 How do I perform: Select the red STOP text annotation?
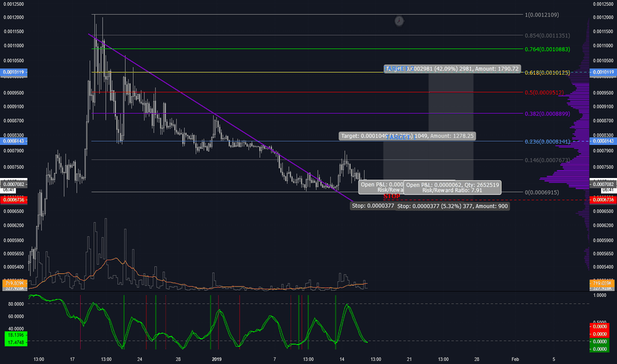pyautogui.click(x=391, y=197)
